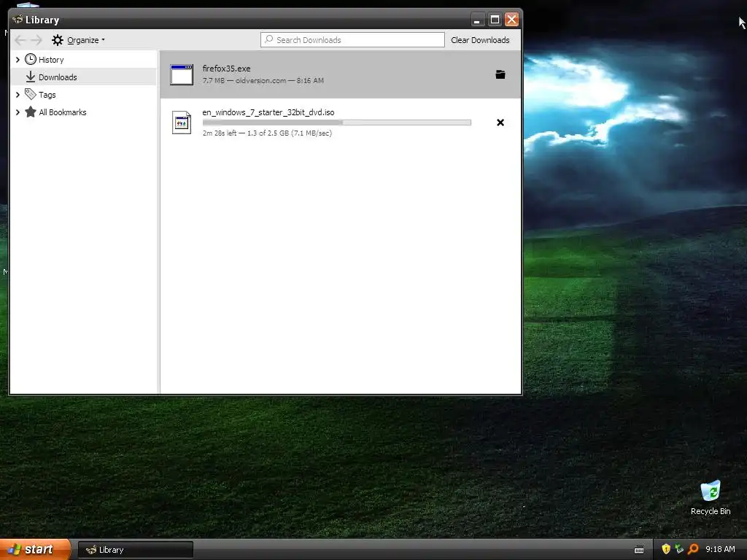Click the Downloads arrow icon
This screenshot has width=747, height=560.
tap(31, 77)
